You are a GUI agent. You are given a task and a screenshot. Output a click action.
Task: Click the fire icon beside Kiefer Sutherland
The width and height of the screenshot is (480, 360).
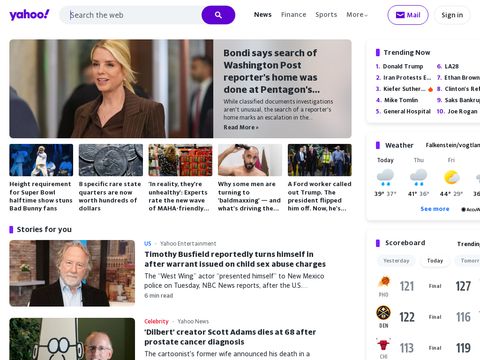point(430,89)
